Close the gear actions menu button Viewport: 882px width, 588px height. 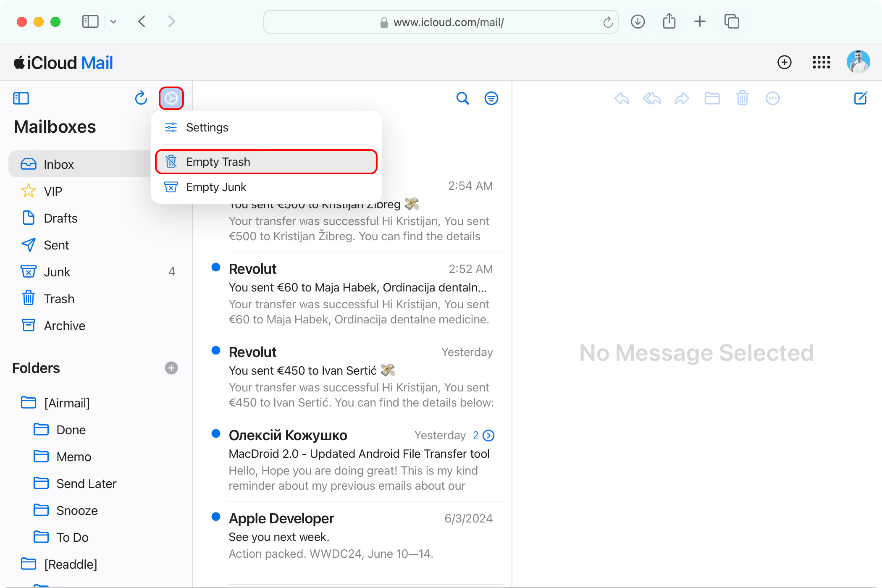tap(171, 98)
